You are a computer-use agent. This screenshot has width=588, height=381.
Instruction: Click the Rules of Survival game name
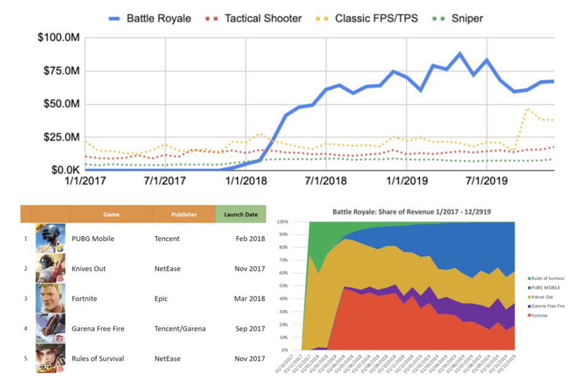[98, 358]
